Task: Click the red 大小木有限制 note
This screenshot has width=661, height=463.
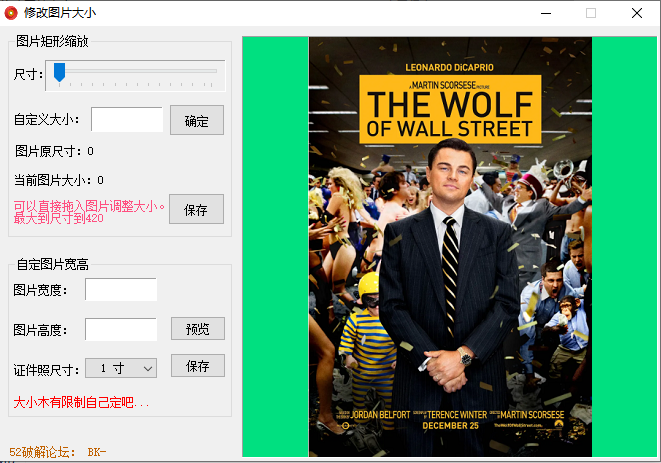Action: (x=80, y=402)
